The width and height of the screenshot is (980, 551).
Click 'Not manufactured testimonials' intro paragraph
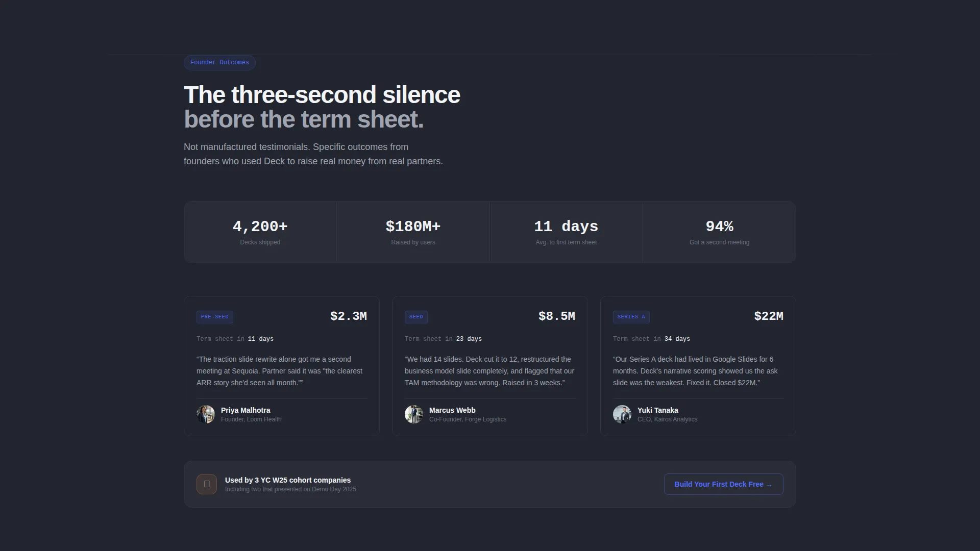click(x=313, y=154)
